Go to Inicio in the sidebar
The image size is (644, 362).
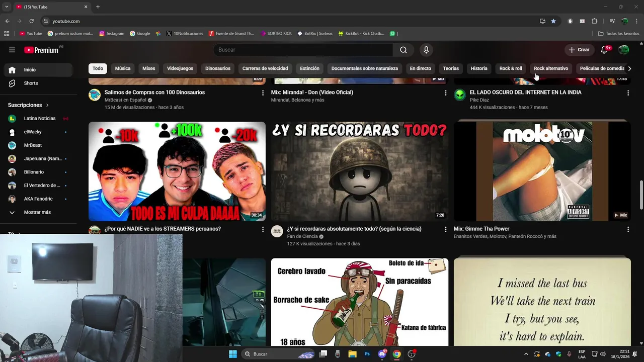click(38, 70)
